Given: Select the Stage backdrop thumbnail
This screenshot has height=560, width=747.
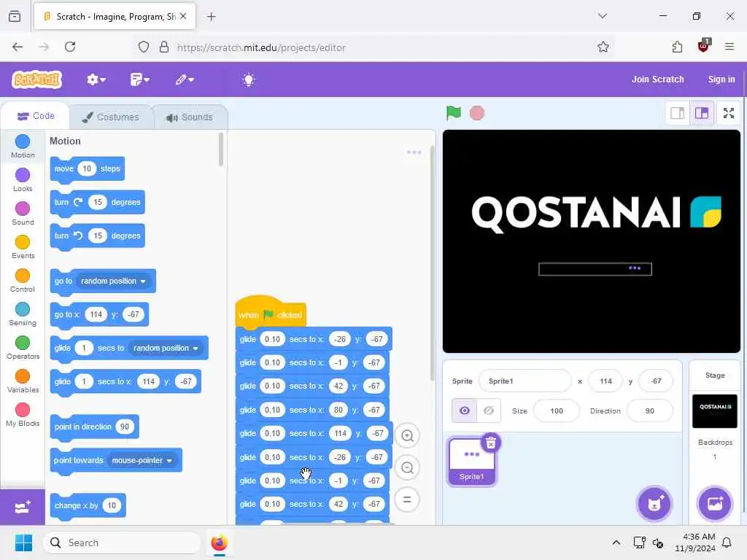Looking at the screenshot, I should (x=715, y=411).
